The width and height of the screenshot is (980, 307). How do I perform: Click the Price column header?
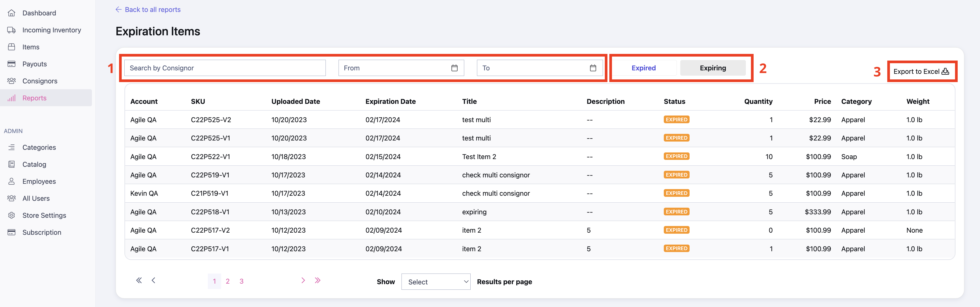[822, 101]
